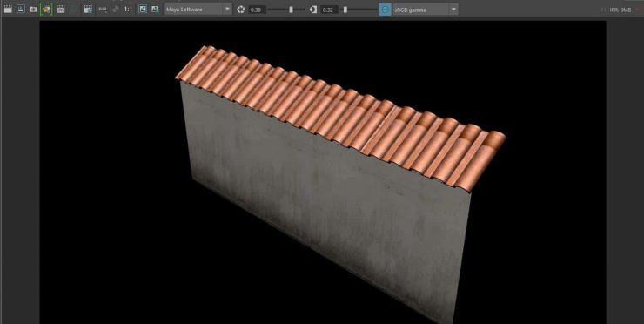Click the Redo Previous Render clapboard icon

[8, 9]
